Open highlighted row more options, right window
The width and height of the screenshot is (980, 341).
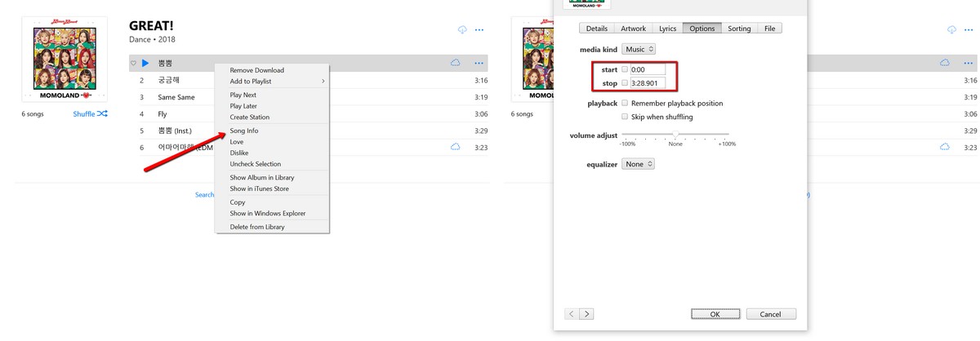point(969,63)
